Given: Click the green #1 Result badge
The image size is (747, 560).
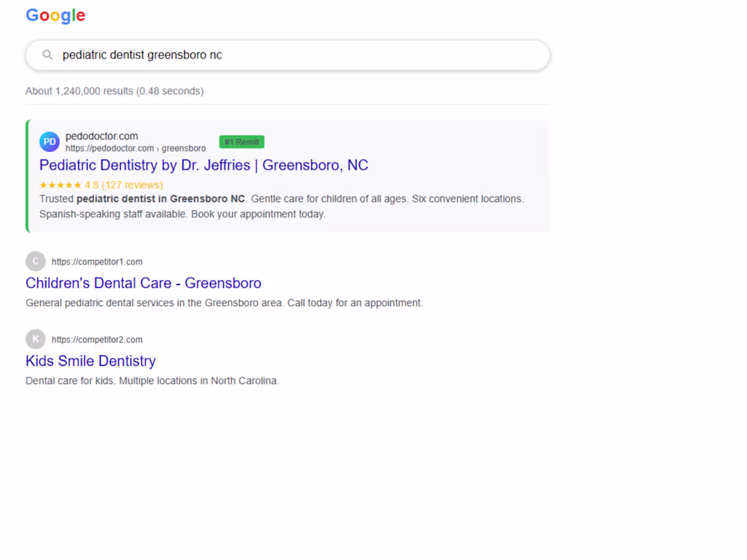Looking at the screenshot, I should coord(242,142).
